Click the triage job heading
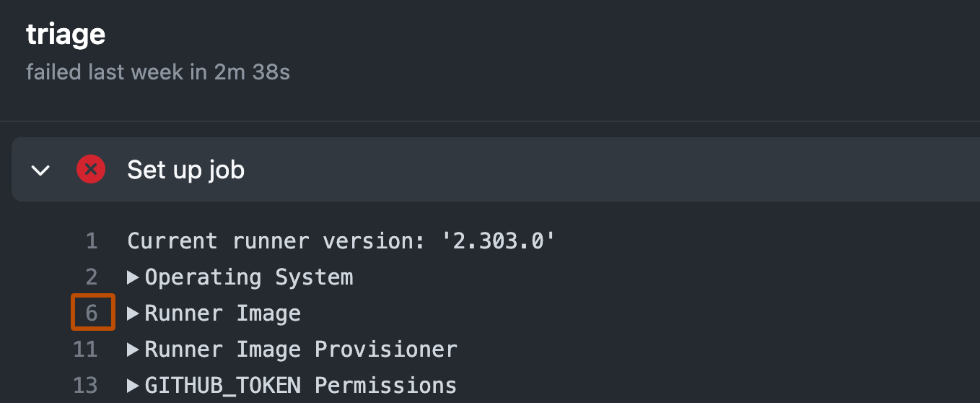 point(66,35)
